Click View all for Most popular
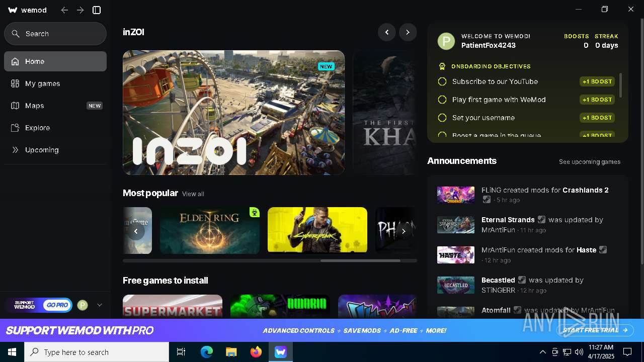Image resolution: width=644 pixels, height=362 pixels. pyautogui.click(x=193, y=194)
